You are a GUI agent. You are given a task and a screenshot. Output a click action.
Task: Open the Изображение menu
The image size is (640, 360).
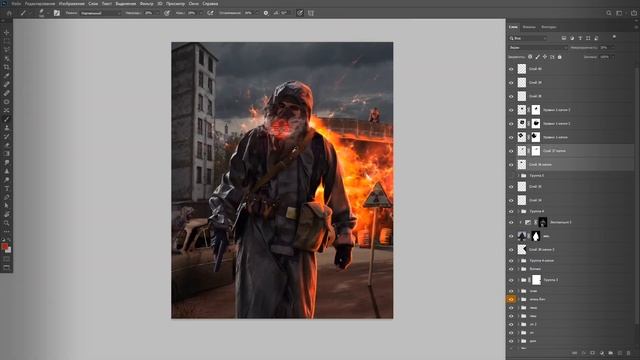72,4
